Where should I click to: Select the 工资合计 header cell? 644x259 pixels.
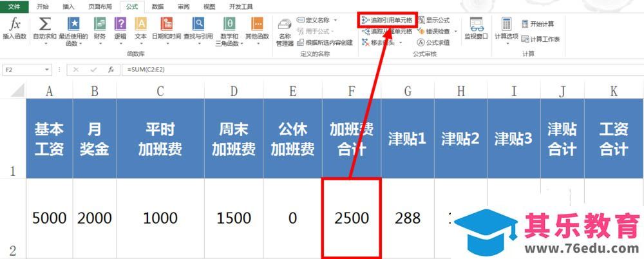(x=614, y=139)
